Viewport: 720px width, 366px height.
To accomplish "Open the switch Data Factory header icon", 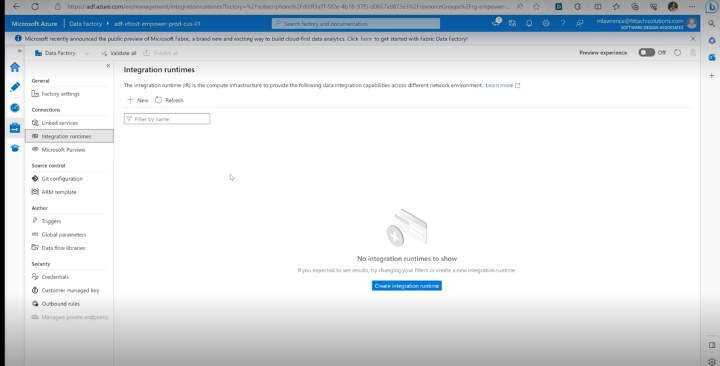I will (512, 23).
